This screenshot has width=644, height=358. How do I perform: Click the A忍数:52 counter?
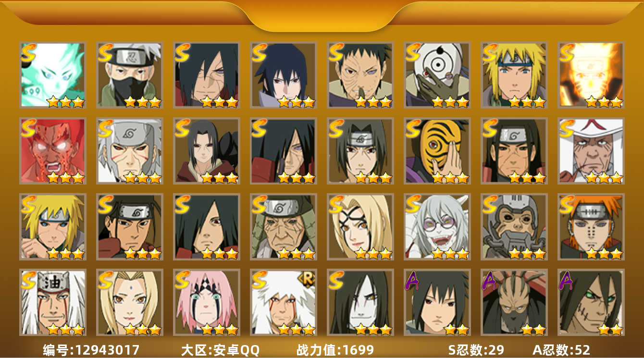pos(561,350)
